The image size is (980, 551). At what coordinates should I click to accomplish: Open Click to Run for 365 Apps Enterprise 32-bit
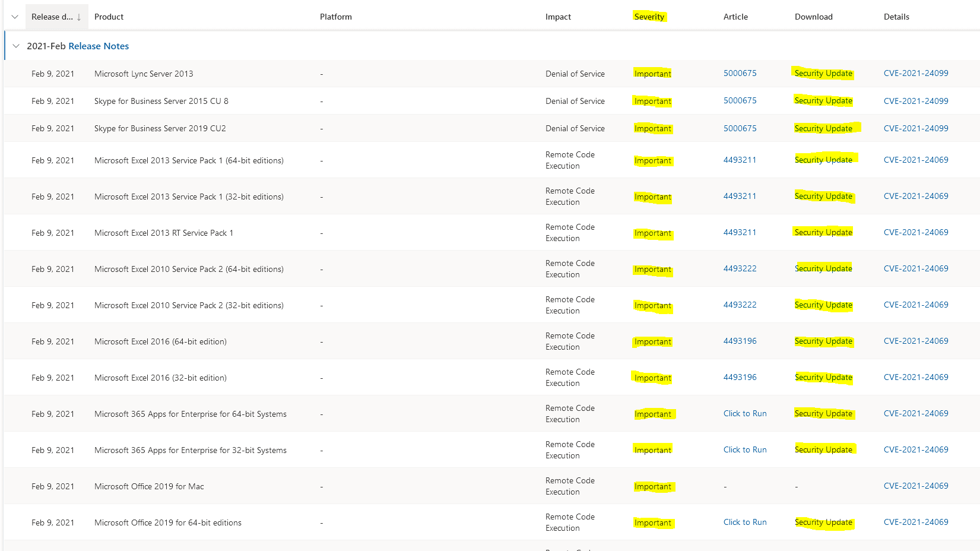tap(745, 450)
